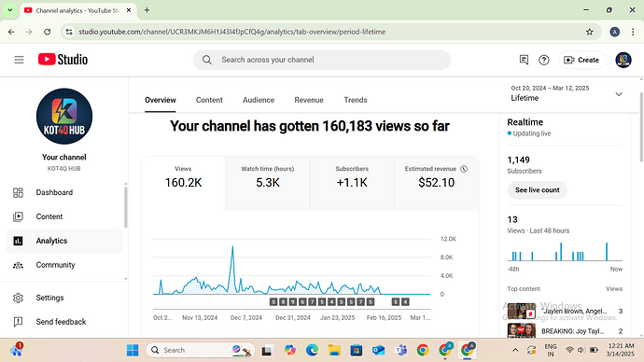The image size is (644, 362).
Task: Switch to the Overview tab
Action: (x=161, y=100)
